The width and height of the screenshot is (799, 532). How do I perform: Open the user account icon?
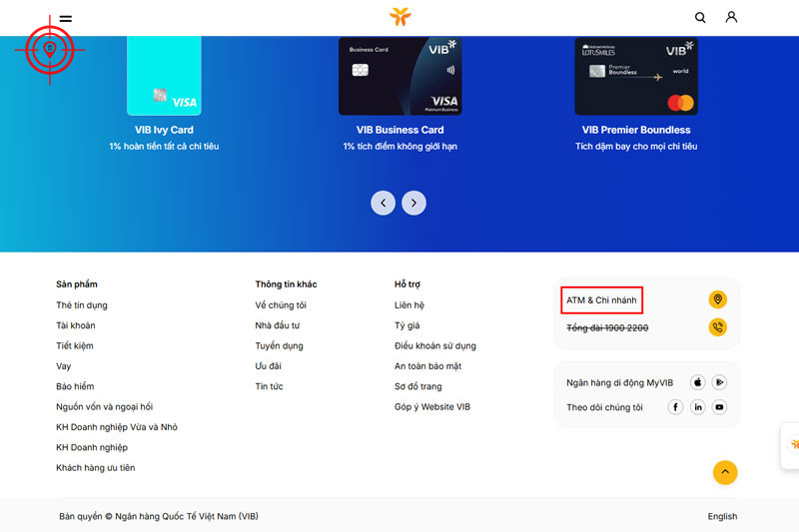[731, 17]
